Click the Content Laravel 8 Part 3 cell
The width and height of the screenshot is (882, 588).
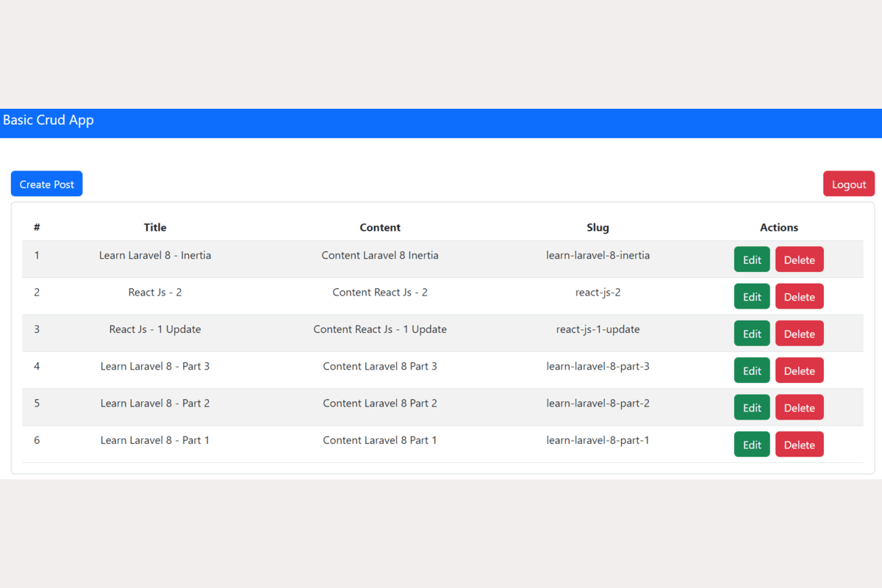coord(380,366)
